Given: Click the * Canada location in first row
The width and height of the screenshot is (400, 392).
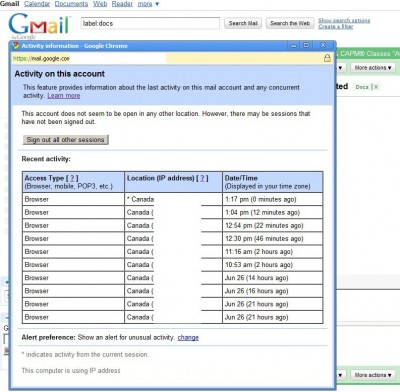Looking at the screenshot, I should coord(140,199).
